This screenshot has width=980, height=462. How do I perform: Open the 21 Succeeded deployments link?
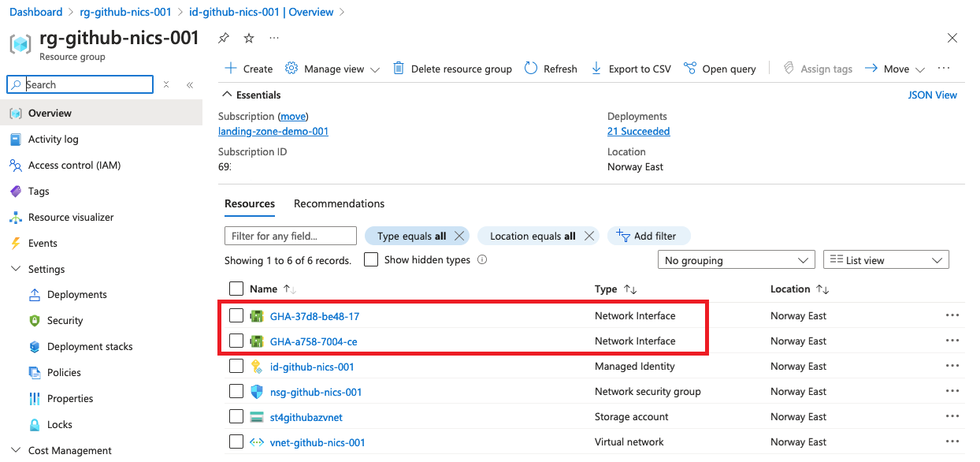point(639,132)
